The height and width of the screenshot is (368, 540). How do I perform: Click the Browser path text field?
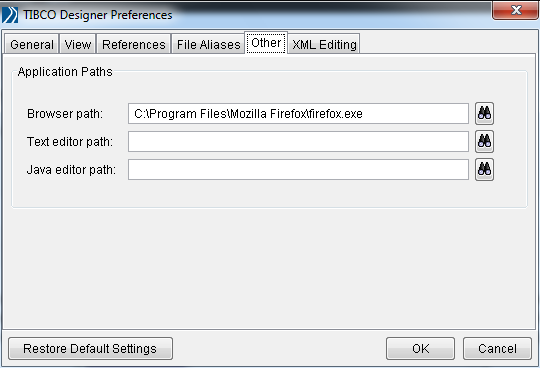coord(298,114)
